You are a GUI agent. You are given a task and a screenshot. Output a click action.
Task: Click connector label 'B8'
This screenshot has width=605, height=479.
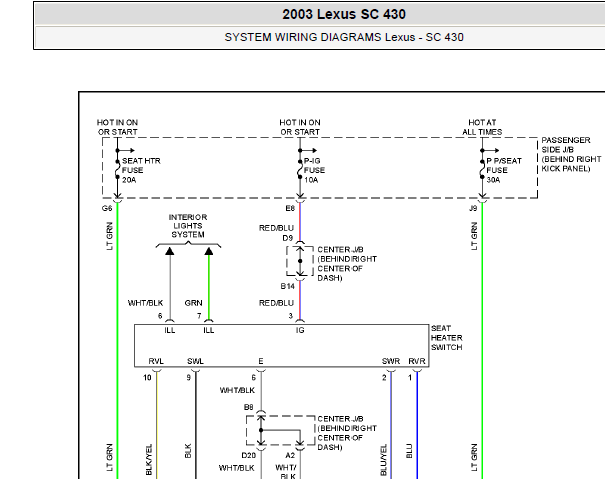click(248, 407)
